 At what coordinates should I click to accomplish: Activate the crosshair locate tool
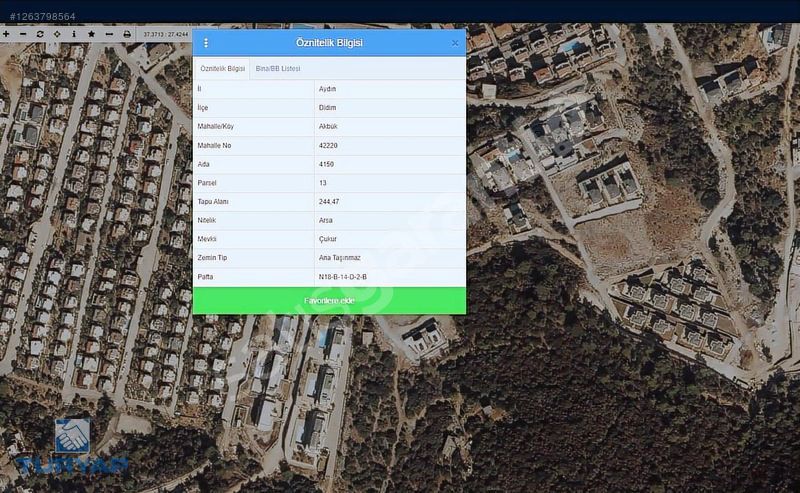click(57, 34)
